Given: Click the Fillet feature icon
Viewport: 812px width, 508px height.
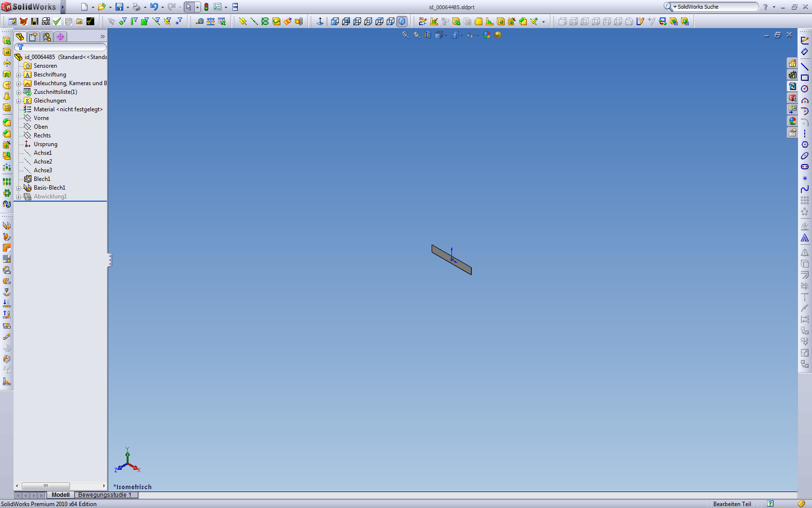Looking at the screenshot, I should pos(7,122).
